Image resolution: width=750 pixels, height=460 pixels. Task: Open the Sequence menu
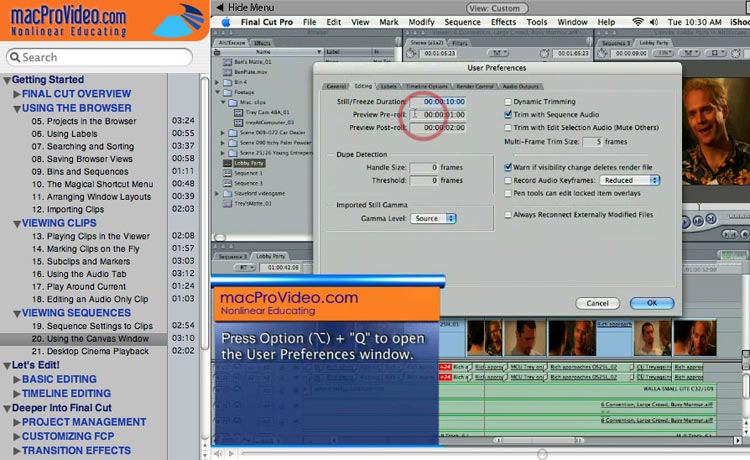[462, 22]
